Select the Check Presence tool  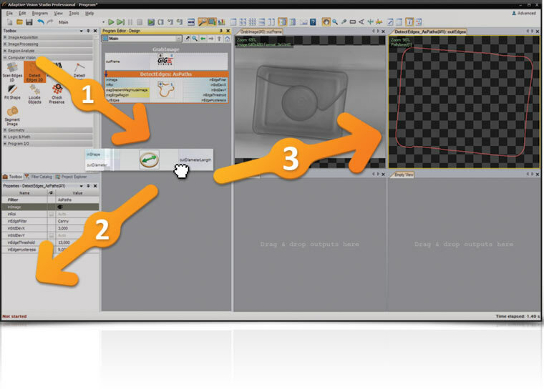[57, 94]
